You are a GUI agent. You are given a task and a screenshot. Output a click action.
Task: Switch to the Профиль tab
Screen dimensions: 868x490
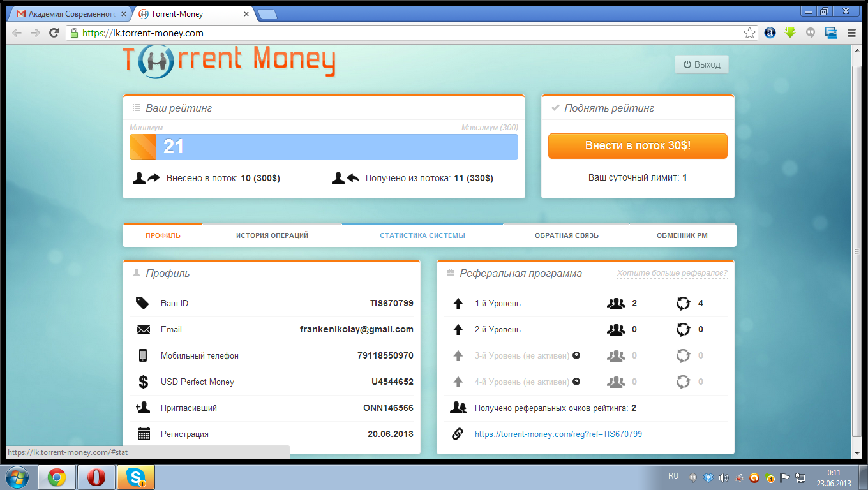[x=163, y=235]
